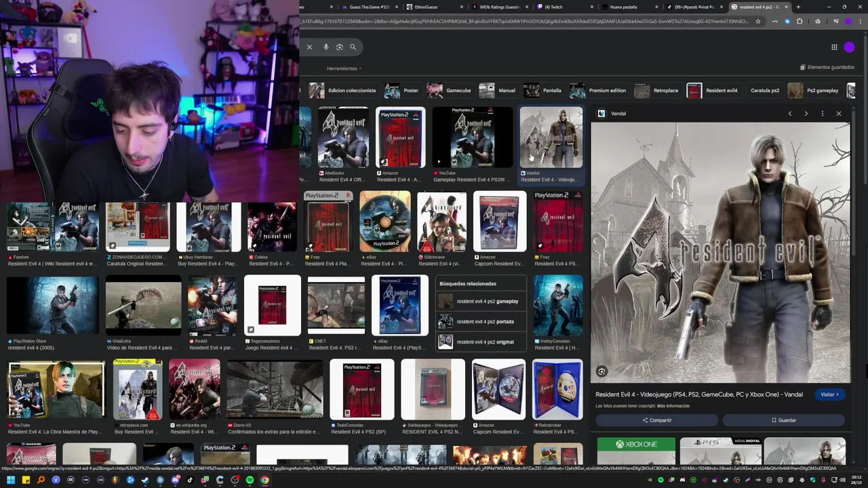Open three-dot options in preview panel
The height and width of the screenshot is (488, 868).
(823, 113)
